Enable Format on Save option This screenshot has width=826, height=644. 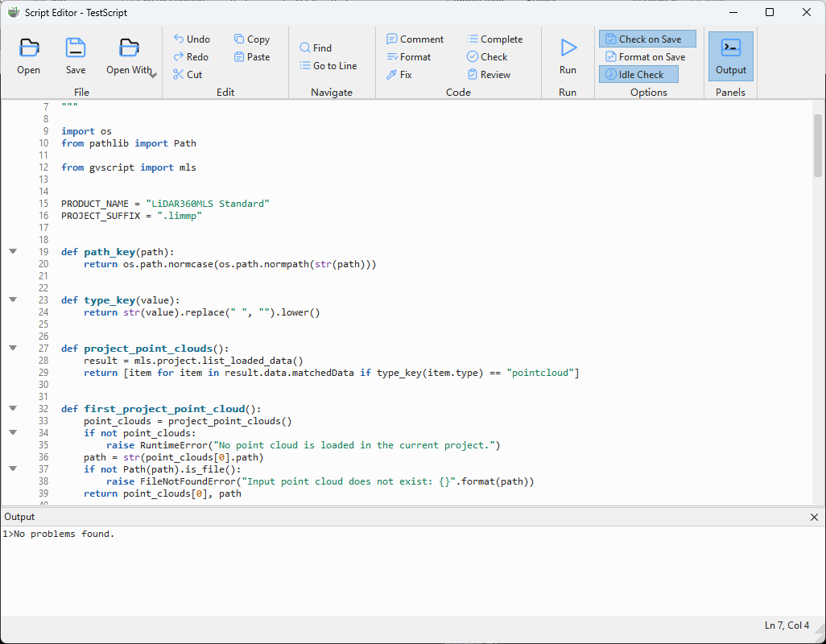pyautogui.click(x=647, y=57)
